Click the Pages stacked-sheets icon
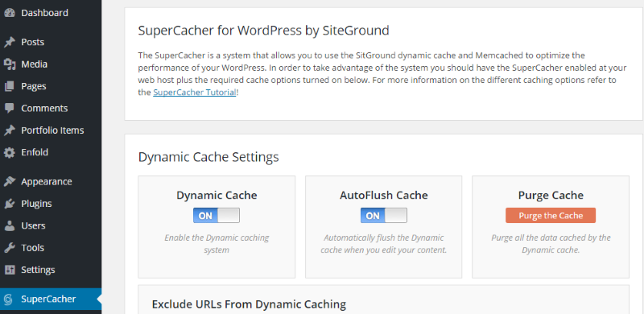644x314 pixels. (x=10, y=86)
